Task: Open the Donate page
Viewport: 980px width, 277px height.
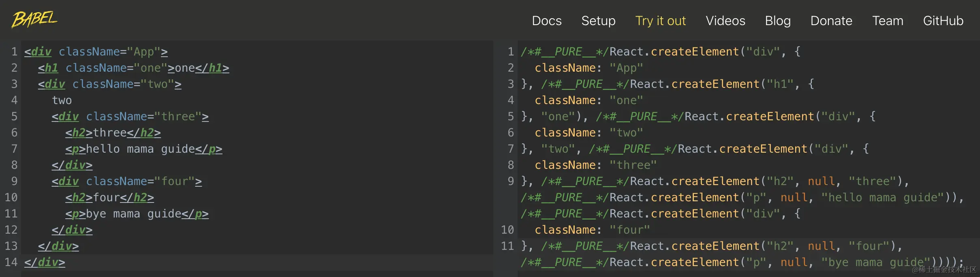Action: point(831,21)
